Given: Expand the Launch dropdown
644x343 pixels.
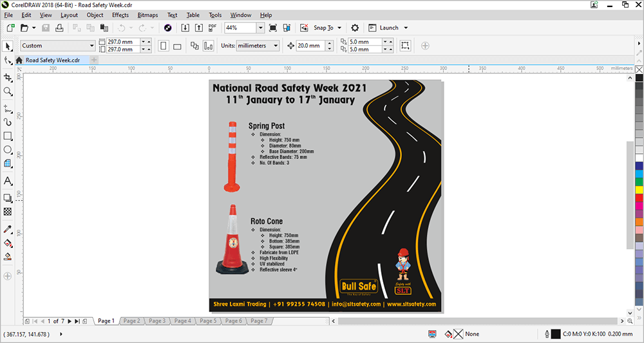Looking at the screenshot, I should click(406, 28).
